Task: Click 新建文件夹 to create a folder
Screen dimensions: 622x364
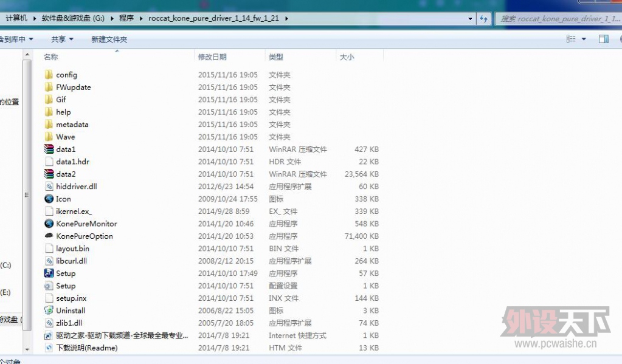Action: coord(109,39)
